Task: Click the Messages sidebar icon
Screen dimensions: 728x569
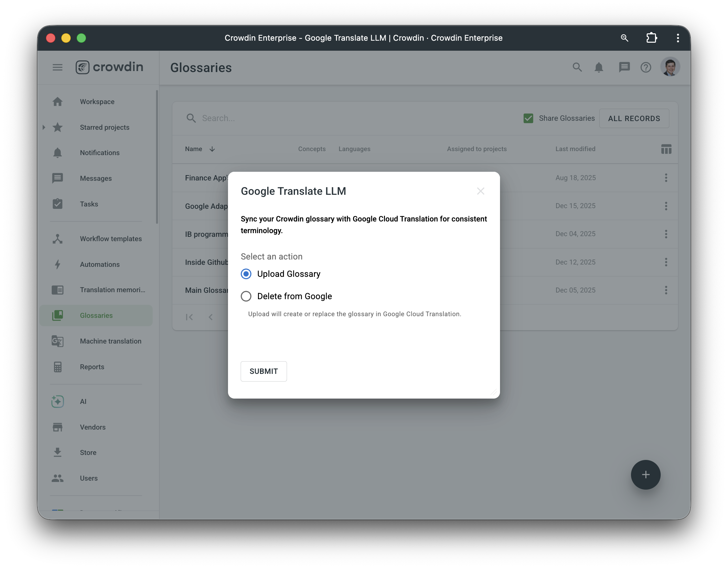Action: coord(58,178)
